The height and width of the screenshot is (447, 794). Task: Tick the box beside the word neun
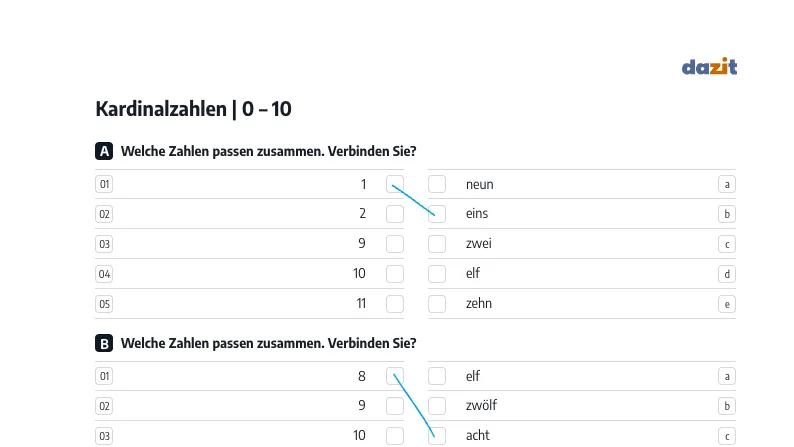437,184
